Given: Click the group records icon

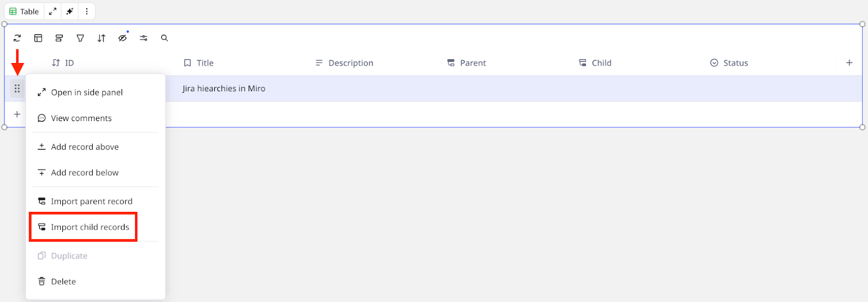Looking at the screenshot, I should [59, 38].
